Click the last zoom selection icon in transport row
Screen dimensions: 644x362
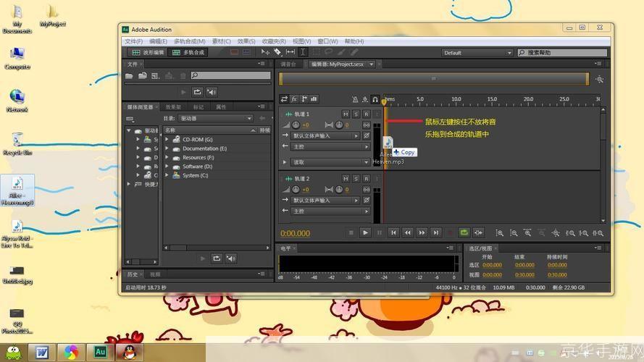click(598, 233)
